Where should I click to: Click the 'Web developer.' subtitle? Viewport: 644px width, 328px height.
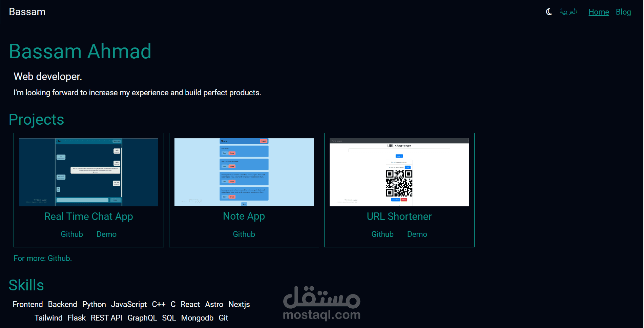pos(48,77)
